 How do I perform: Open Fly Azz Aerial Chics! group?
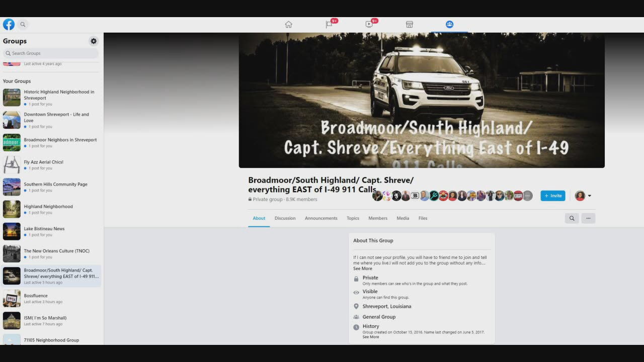[x=51, y=164]
